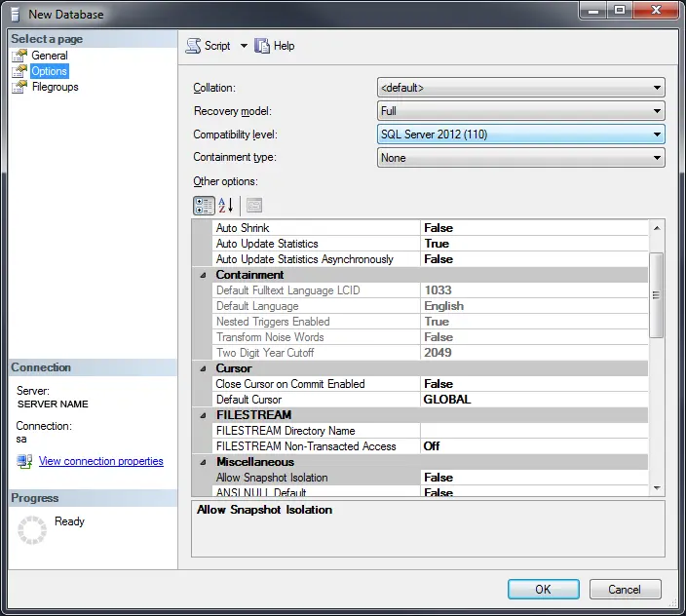Click the connection properties icon

coord(24,461)
